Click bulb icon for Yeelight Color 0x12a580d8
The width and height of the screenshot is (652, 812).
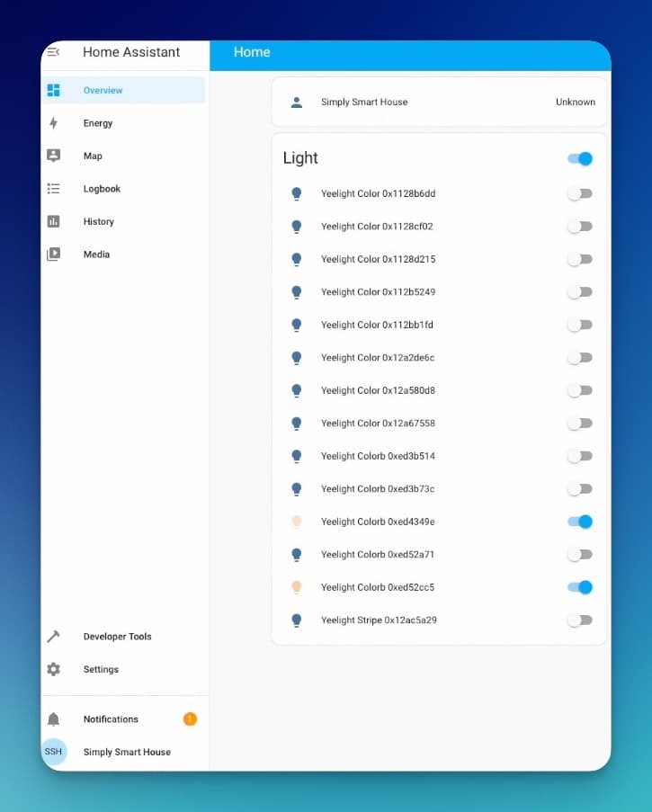(297, 390)
